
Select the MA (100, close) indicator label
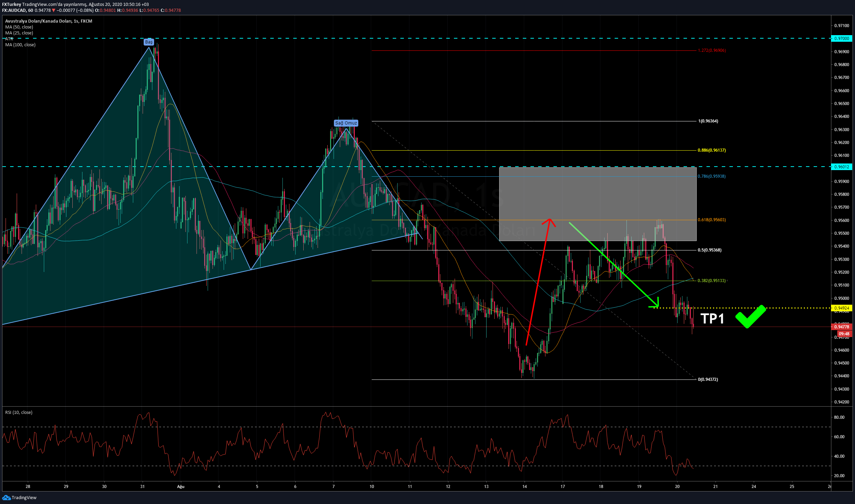20,45
